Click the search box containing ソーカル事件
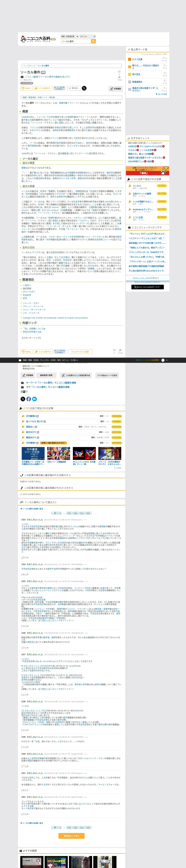186x868 pixels. [x=76, y=41]
